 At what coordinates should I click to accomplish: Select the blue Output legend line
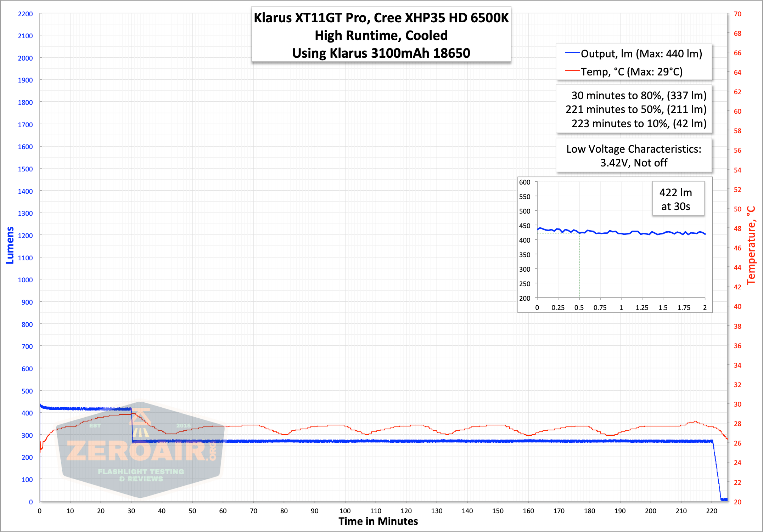click(572, 53)
